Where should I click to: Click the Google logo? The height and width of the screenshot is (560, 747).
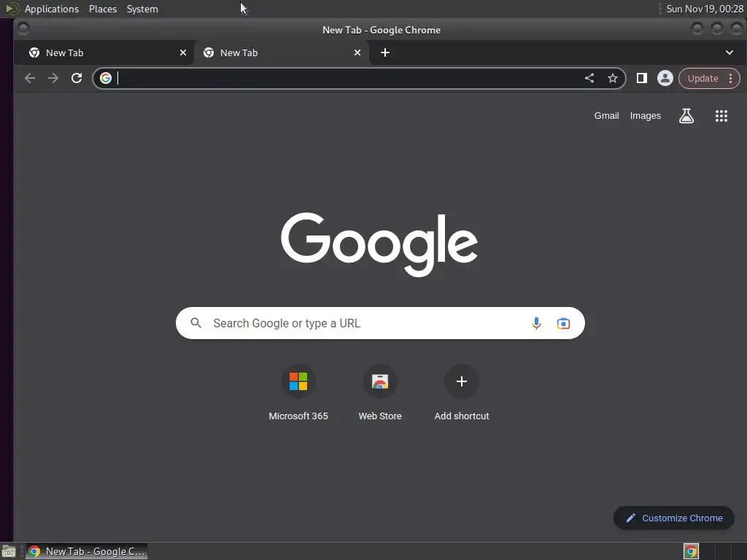point(379,244)
